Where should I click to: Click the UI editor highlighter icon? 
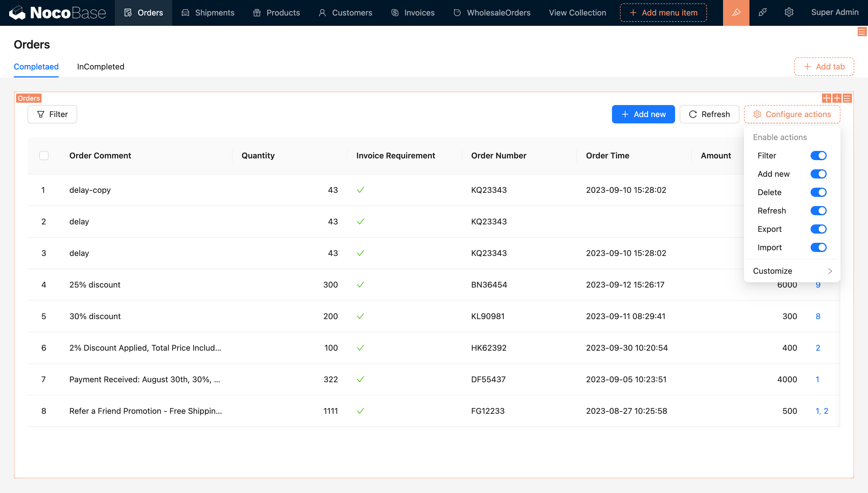pos(736,13)
